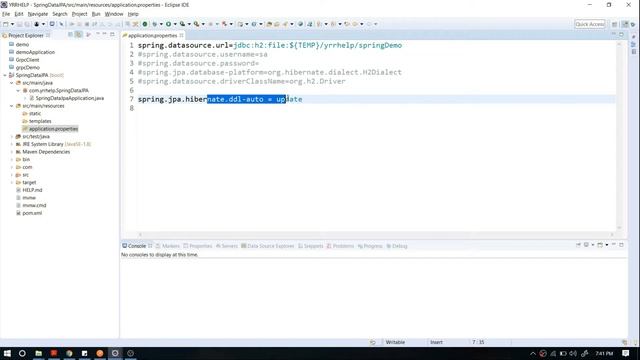Image resolution: width=640 pixels, height=360 pixels.
Task: Open the Windows Start menu
Action: point(7,353)
